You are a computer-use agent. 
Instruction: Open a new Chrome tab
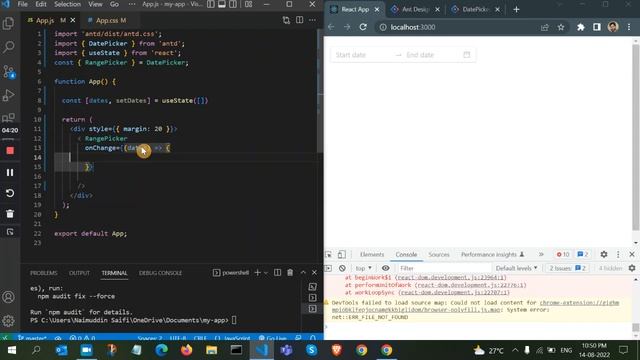click(516, 9)
